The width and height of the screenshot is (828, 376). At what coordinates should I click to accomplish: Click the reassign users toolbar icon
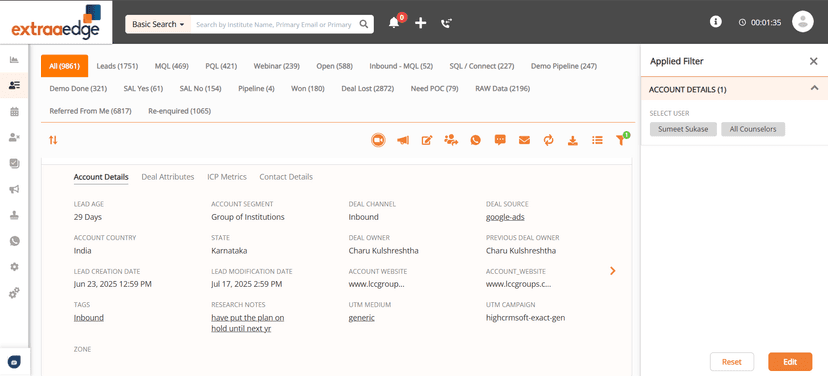(x=451, y=140)
